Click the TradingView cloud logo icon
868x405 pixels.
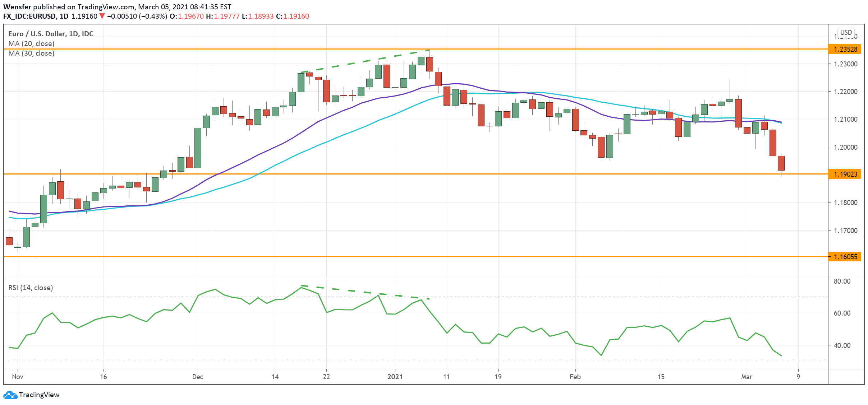[x=10, y=395]
